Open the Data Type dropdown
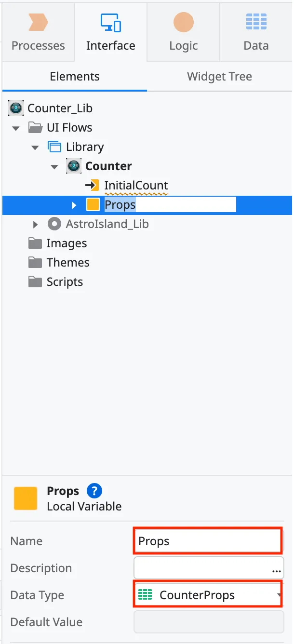Viewport: 294px width, 644px height. coord(279,595)
